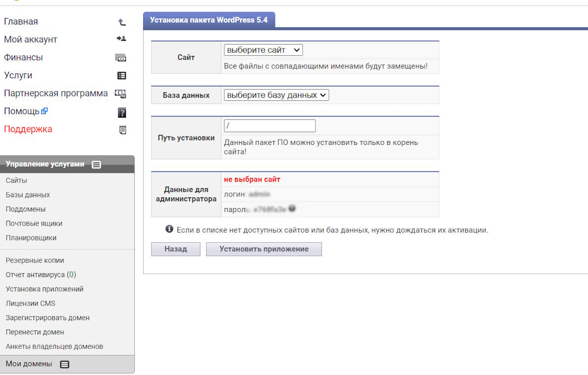
Task: Click the home arrow icon beside Главная
Action: [x=122, y=22]
